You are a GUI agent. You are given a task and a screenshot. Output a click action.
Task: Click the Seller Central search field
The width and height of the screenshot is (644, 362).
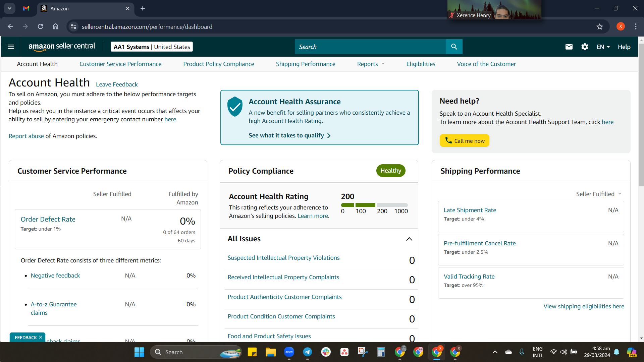(370, 47)
